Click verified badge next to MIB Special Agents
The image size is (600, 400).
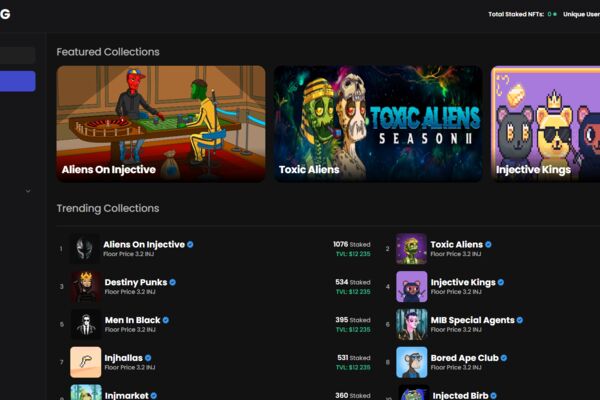(x=520, y=320)
